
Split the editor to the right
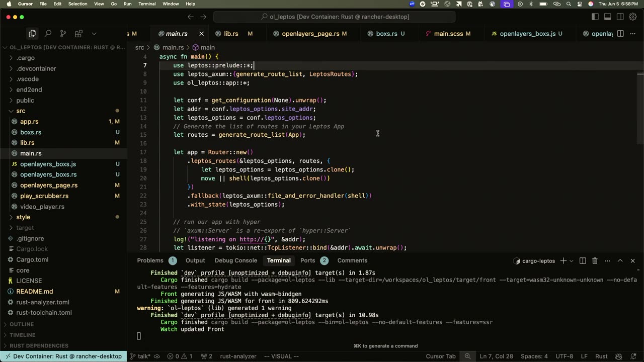620,34
